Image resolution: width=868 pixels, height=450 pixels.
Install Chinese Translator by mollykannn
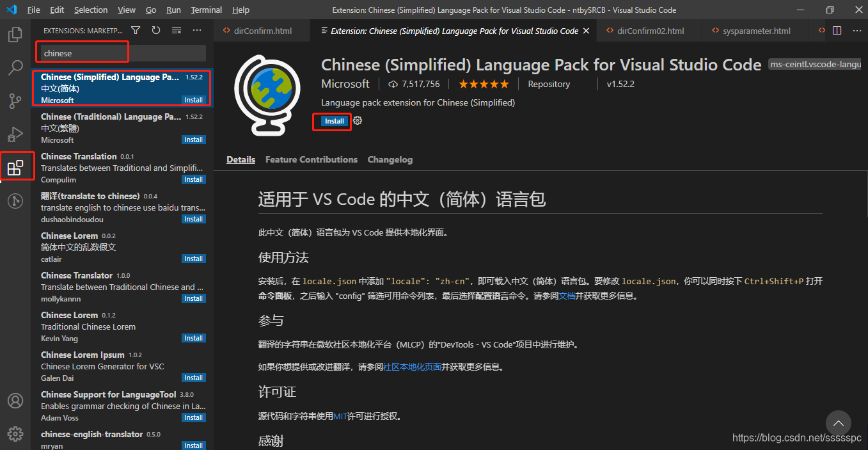pos(194,298)
